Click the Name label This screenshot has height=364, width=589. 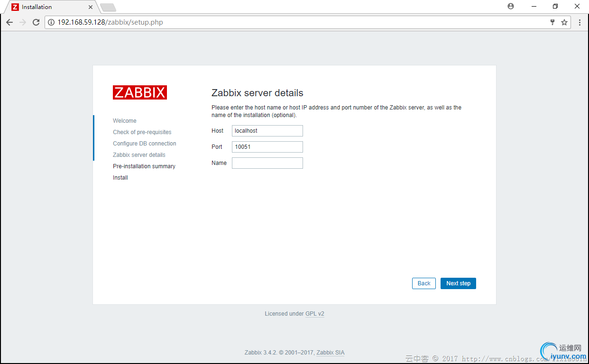point(219,163)
